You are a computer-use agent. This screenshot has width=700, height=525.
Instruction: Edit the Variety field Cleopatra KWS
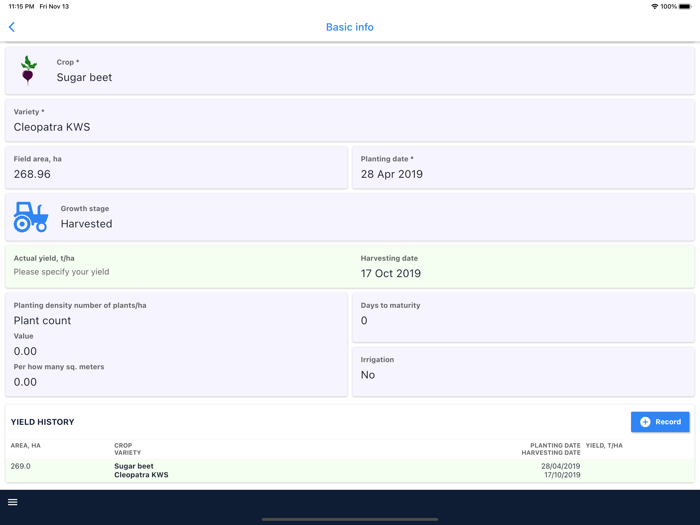pyautogui.click(x=350, y=121)
